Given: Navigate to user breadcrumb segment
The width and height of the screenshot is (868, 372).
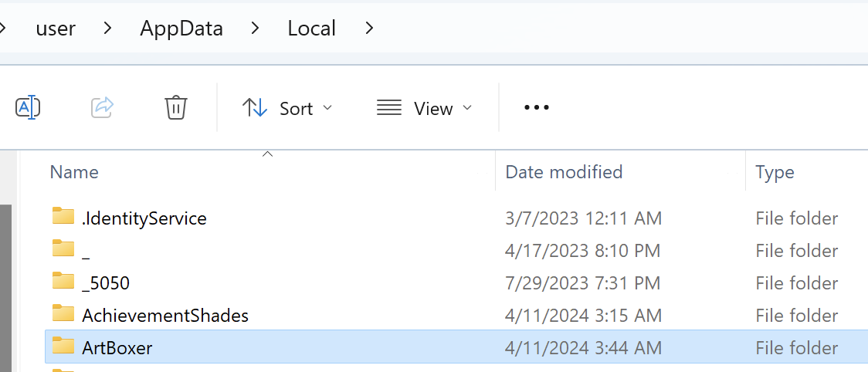Looking at the screenshot, I should [56, 29].
